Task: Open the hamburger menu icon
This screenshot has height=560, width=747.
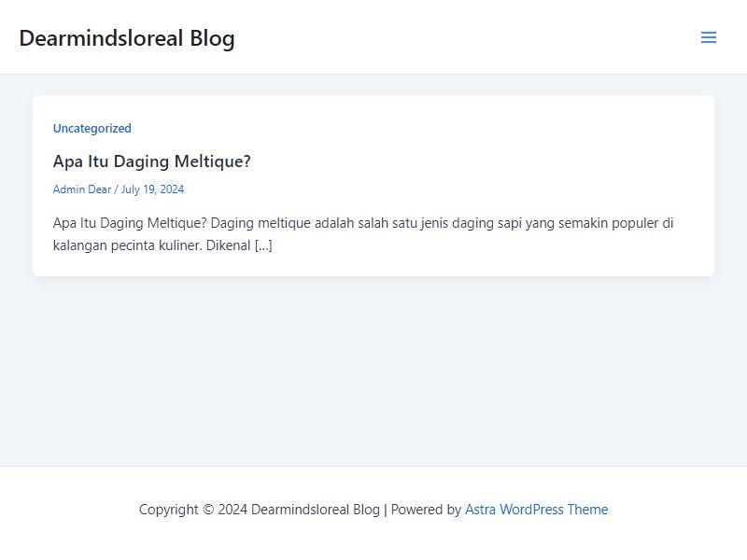Action: (709, 37)
